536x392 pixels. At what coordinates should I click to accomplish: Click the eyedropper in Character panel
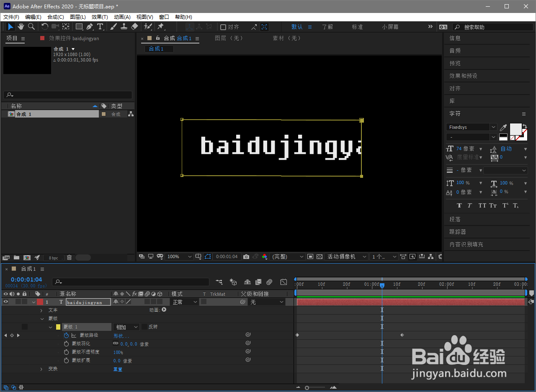click(503, 127)
